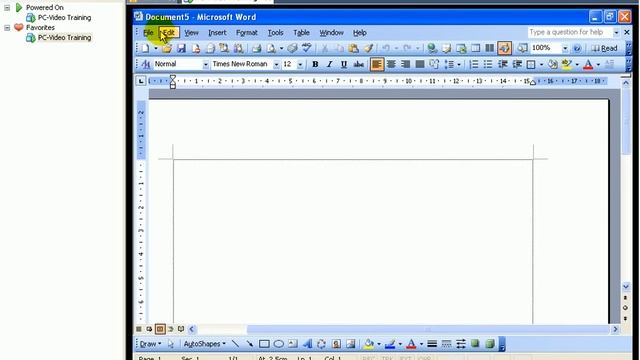
Task: Create a new blank document
Action: (145, 49)
